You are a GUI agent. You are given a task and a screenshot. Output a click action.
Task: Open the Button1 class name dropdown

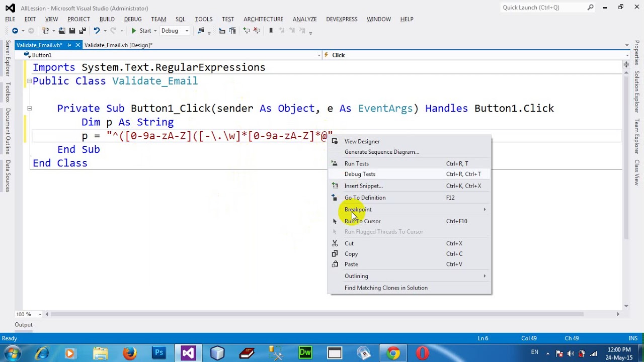pyautogui.click(x=319, y=55)
